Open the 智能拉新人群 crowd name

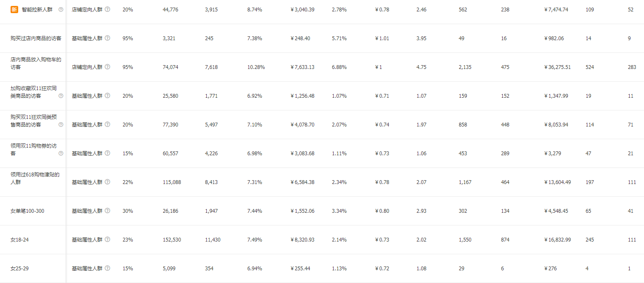coord(37,9)
